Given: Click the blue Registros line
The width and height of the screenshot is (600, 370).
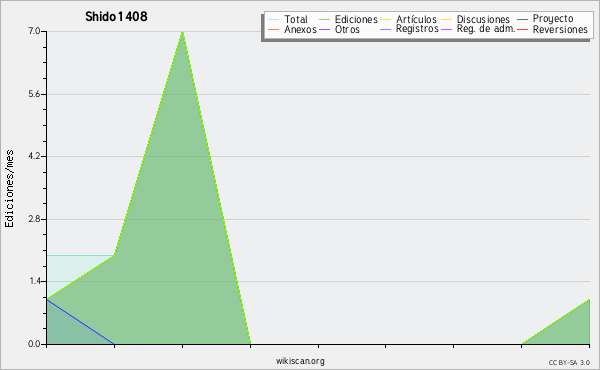Looking at the screenshot, I should tap(80, 322).
